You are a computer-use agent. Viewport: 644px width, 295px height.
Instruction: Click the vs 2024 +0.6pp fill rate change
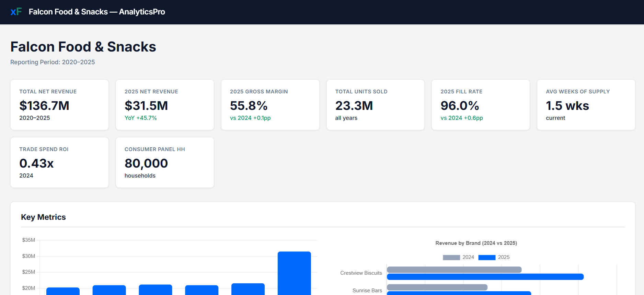[x=462, y=118]
